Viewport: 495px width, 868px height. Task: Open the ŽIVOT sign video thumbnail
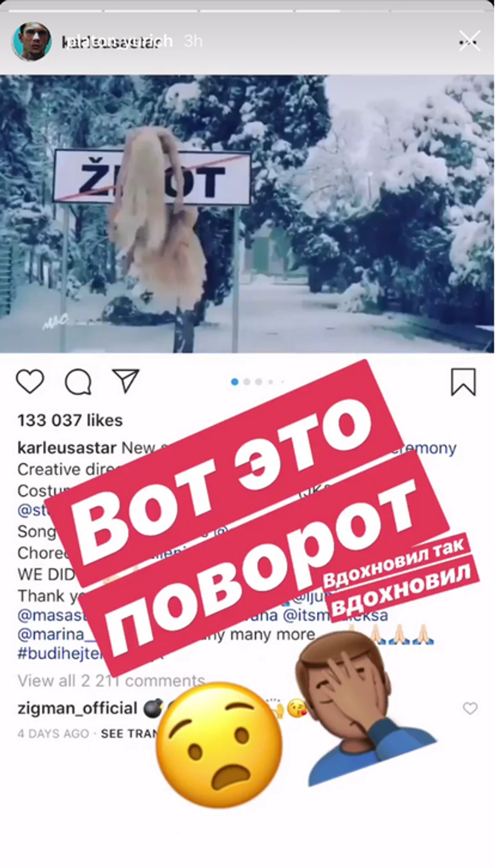(x=247, y=214)
